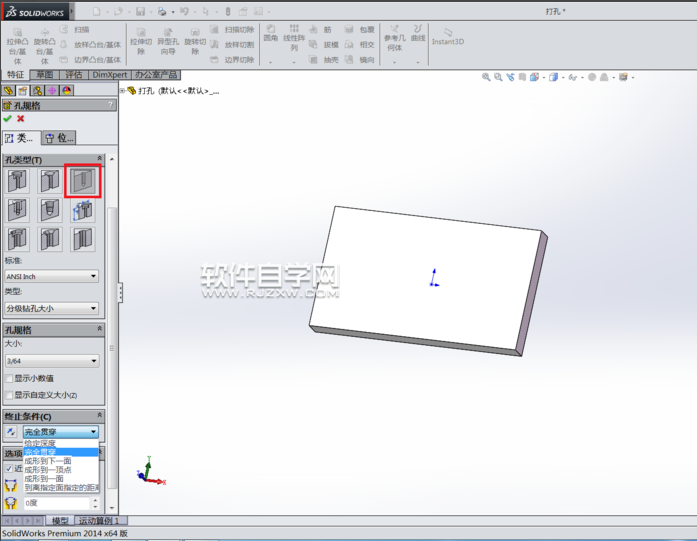Select the counterbore hole type icon

[x=17, y=180]
